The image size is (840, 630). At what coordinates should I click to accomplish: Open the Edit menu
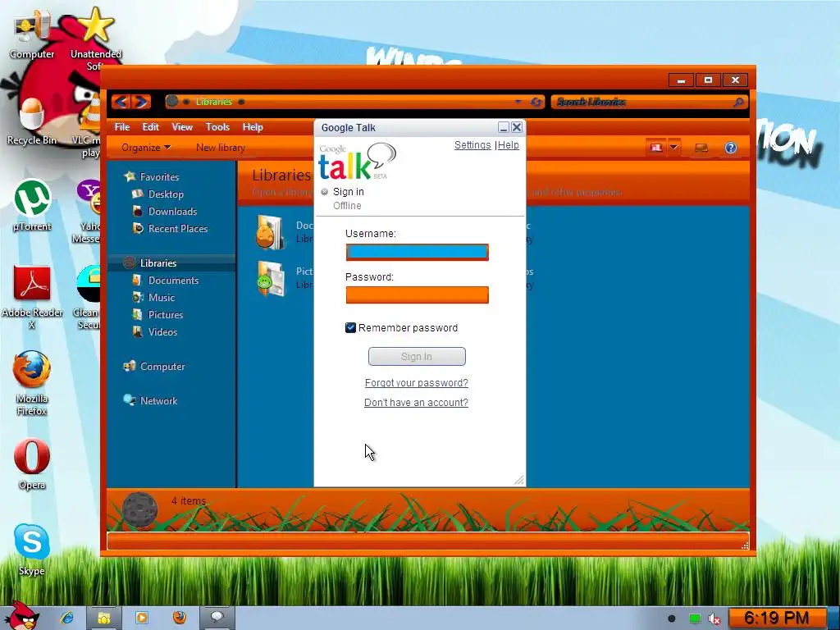pos(151,127)
